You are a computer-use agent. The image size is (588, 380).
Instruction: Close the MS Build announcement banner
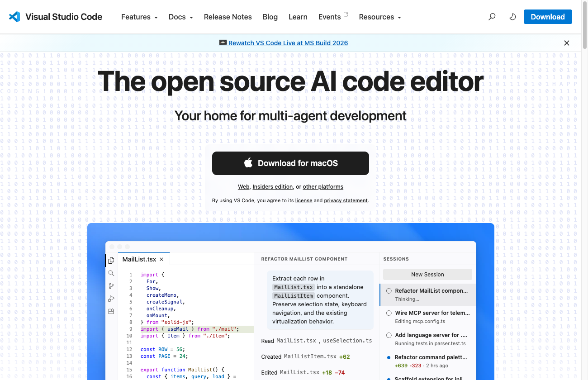pyautogui.click(x=567, y=43)
